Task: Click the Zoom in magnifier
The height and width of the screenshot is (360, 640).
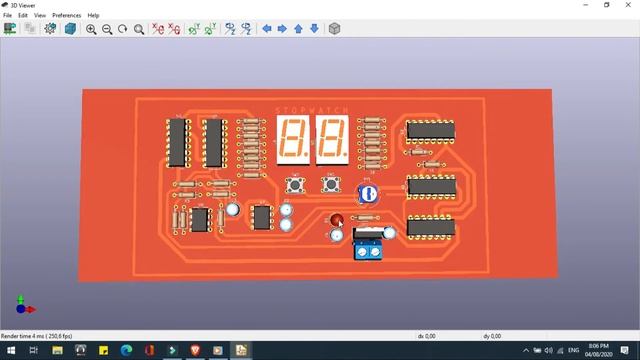Action: point(91,29)
